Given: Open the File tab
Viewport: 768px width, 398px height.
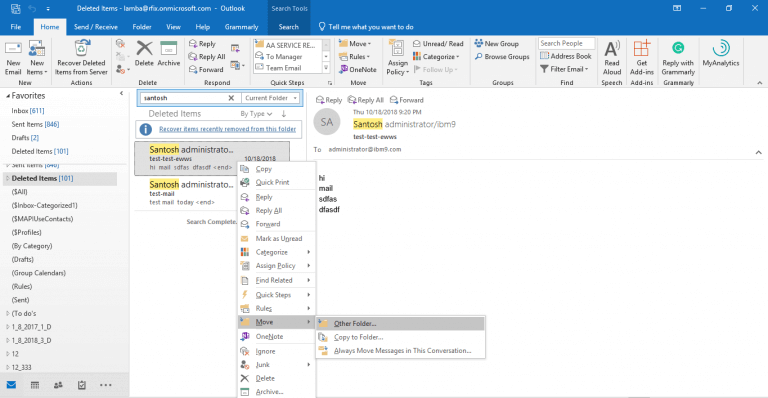Looking at the screenshot, I should (16, 27).
